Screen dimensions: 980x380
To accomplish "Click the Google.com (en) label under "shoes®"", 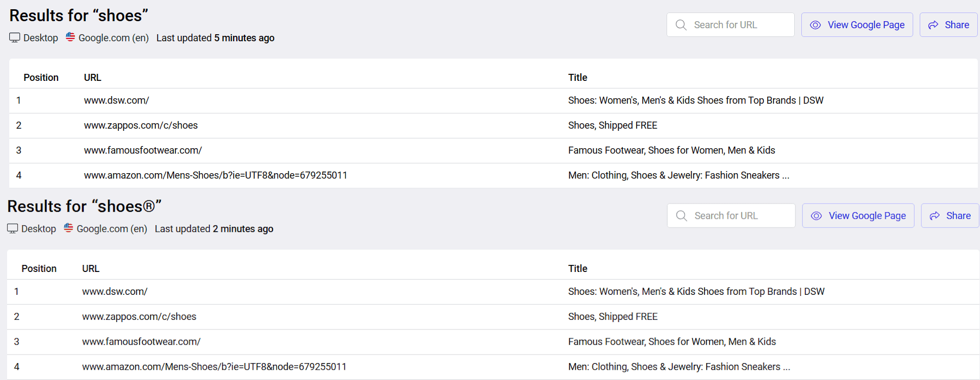I will coord(112,229).
